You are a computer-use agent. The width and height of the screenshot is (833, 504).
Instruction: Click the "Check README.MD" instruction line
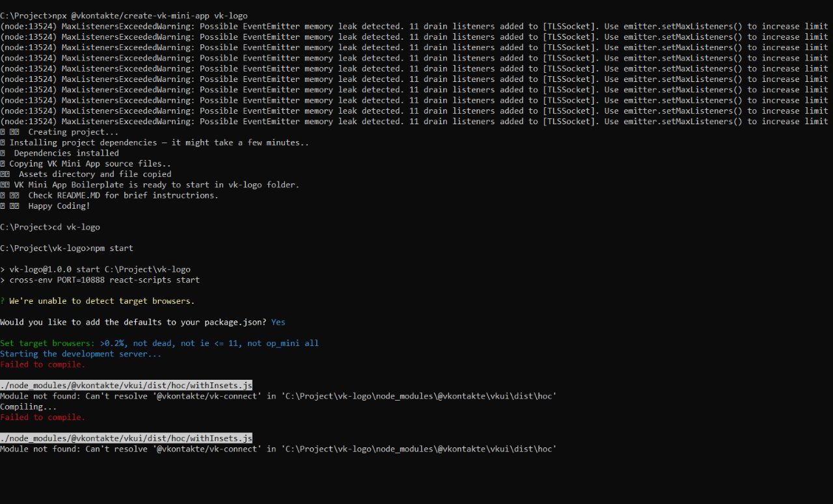tap(123, 195)
